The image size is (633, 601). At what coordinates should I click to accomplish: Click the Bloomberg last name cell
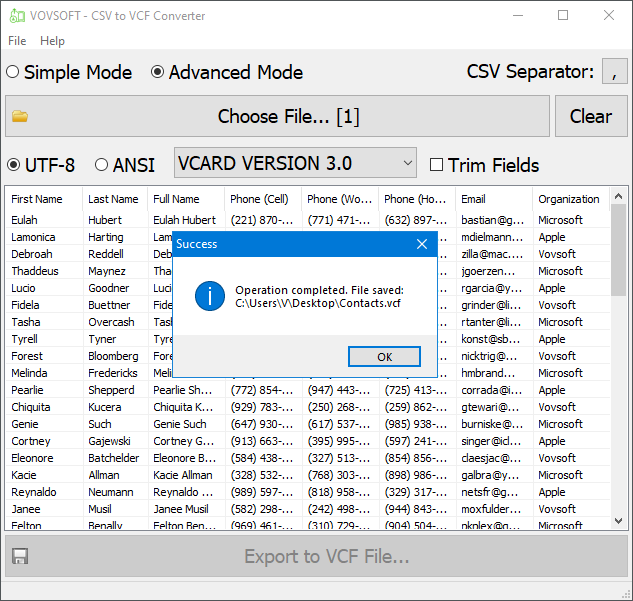pyautogui.click(x=113, y=356)
